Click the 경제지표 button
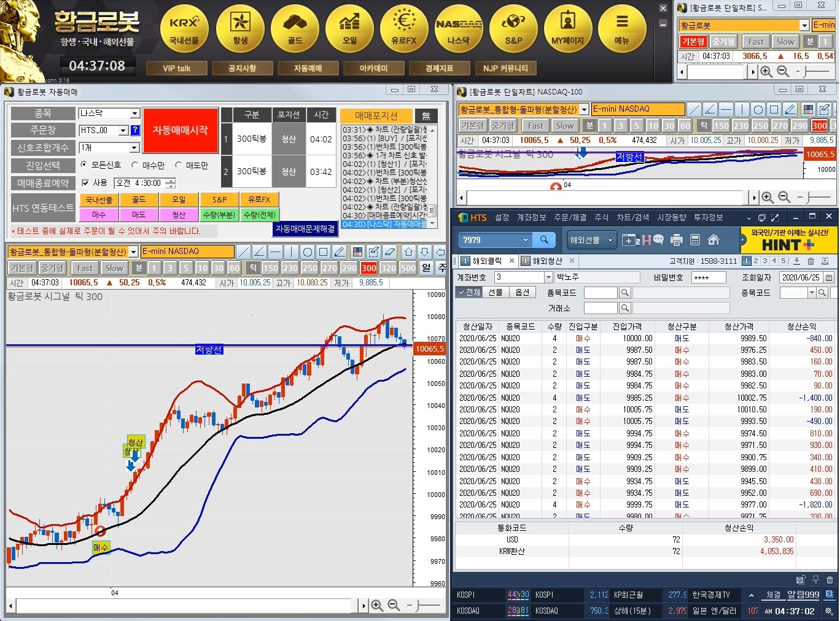The image size is (840, 621). (439, 68)
